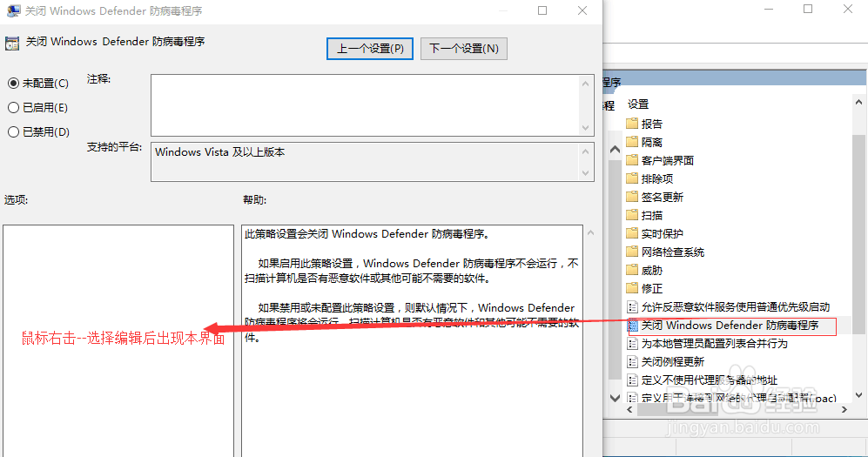This screenshot has height=457, width=868.
Task: Click the icon for 关闭 Windows Defender 防病毒程序 setting
Action: (632, 326)
